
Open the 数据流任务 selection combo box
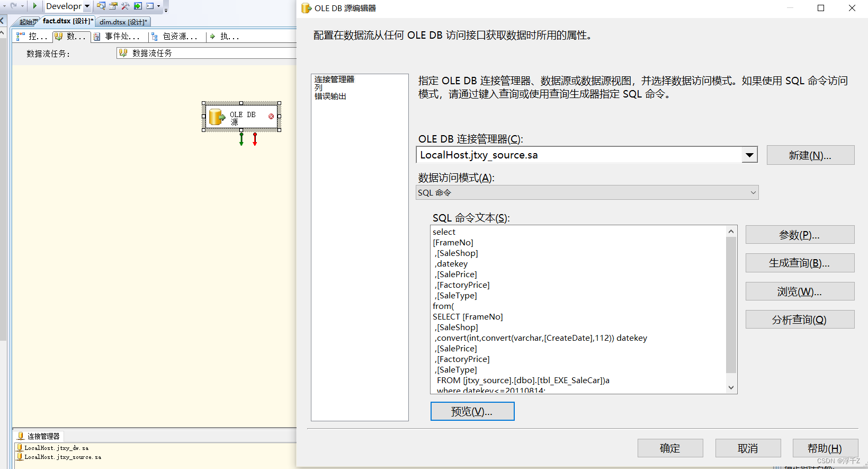pos(207,53)
